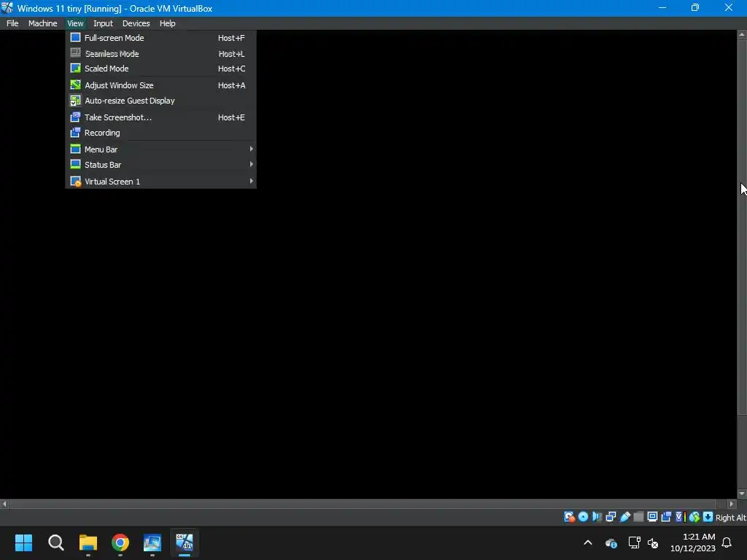Expand the Menu Bar submenu arrow

tap(251, 149)
